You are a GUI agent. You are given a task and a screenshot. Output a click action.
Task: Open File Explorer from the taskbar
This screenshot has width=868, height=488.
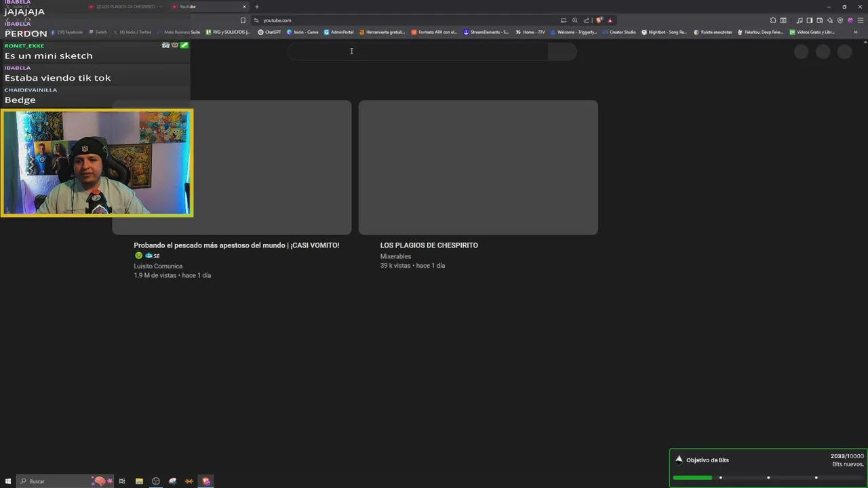tap(139, 481)
